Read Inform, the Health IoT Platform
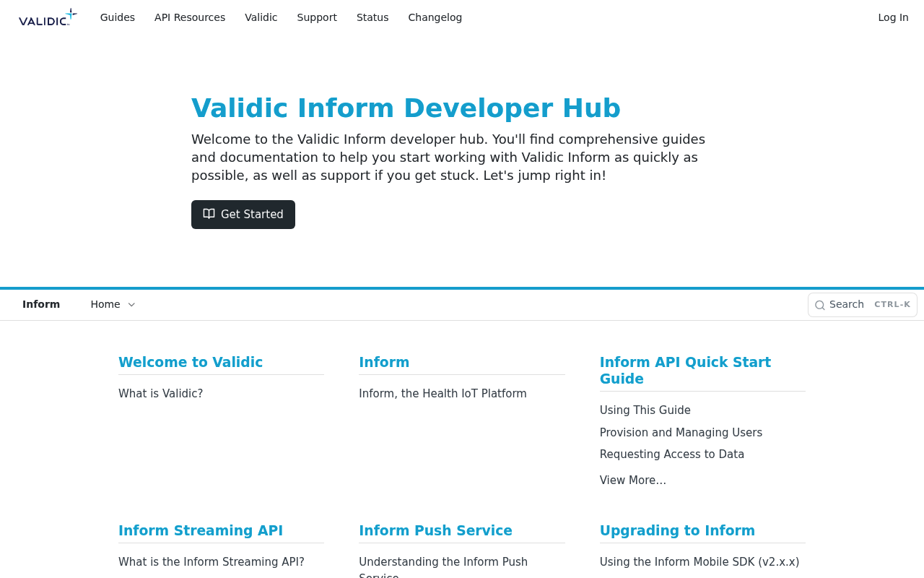Viewport: 924px width, 578px height. 443,394
